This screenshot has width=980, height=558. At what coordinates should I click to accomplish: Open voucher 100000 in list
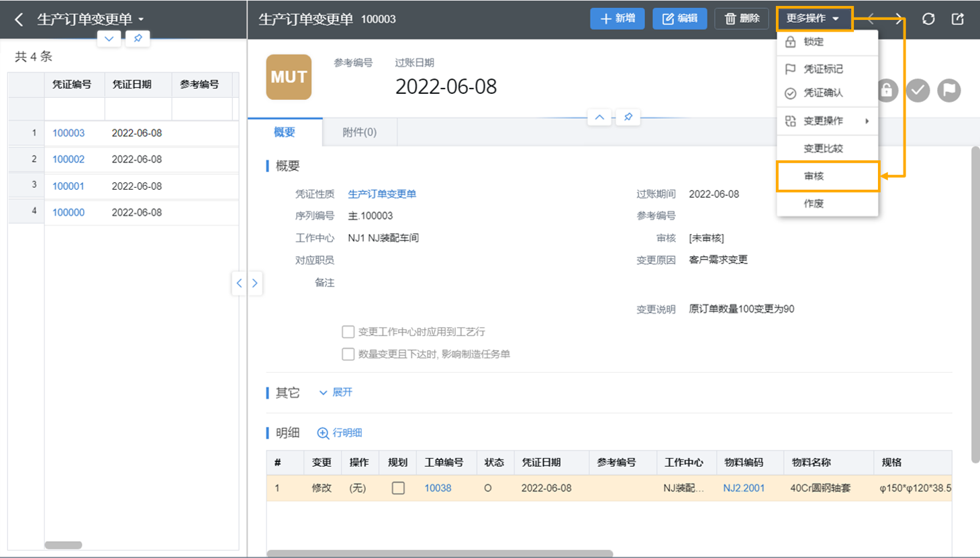tap(68, 213)
